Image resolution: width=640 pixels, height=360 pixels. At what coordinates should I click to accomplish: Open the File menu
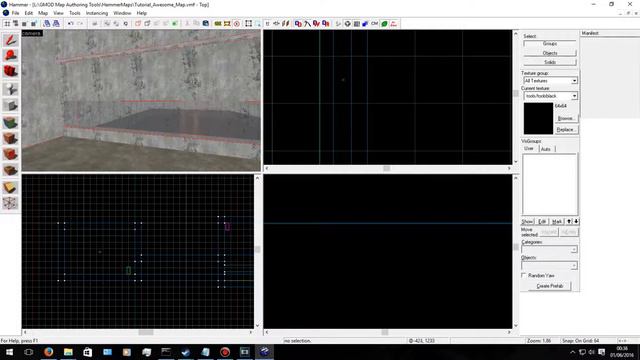click(15, 13)
